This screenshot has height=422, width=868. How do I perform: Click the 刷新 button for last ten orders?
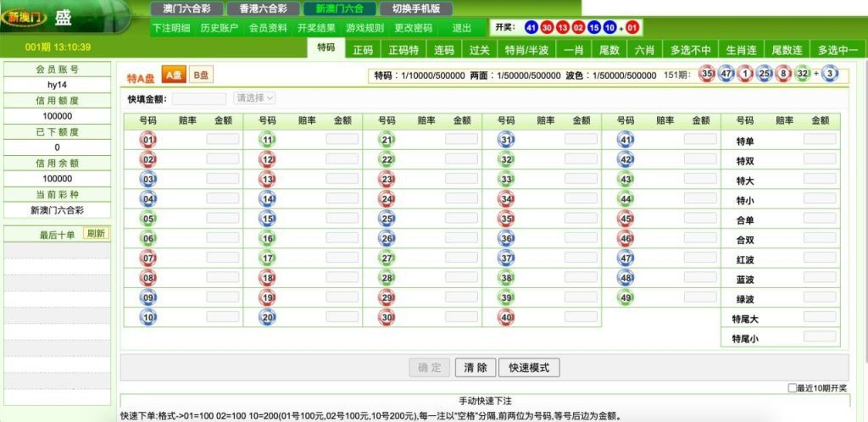point(96,234)
